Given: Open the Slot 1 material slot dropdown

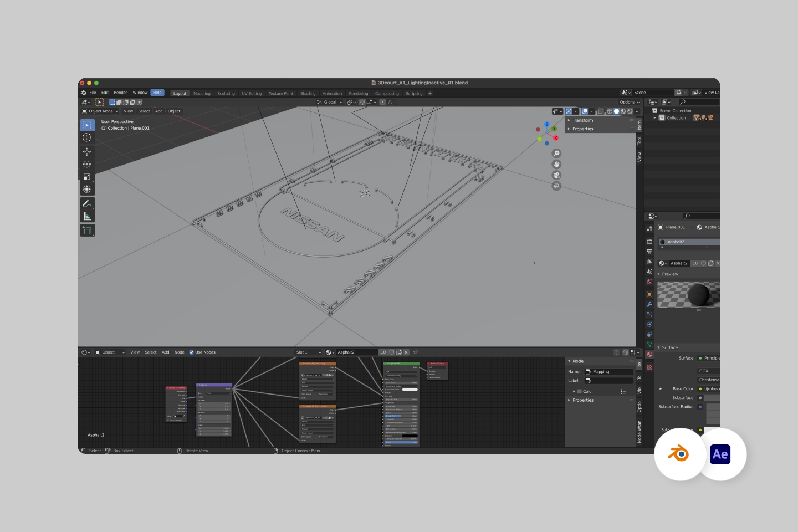Looking at the screenshot, I should point(308,352).
